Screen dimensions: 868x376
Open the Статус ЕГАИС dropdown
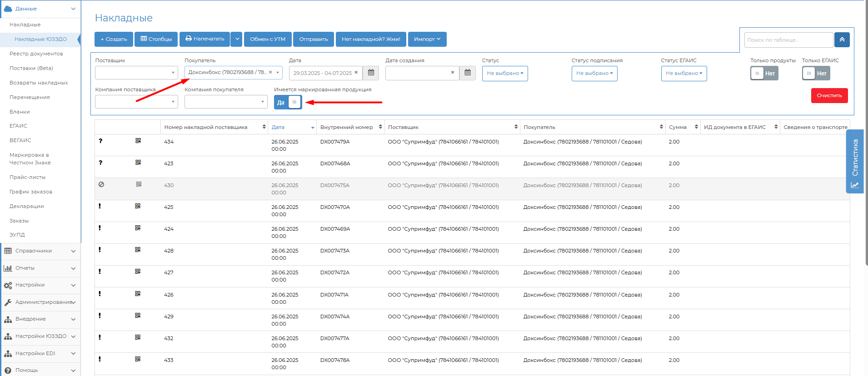683,74
